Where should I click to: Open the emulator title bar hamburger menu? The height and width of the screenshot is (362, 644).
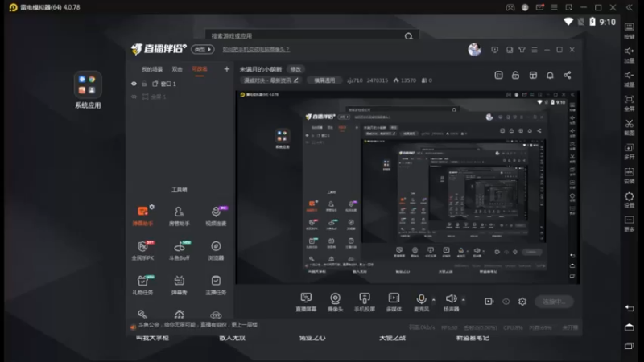[x=554, y=7]
